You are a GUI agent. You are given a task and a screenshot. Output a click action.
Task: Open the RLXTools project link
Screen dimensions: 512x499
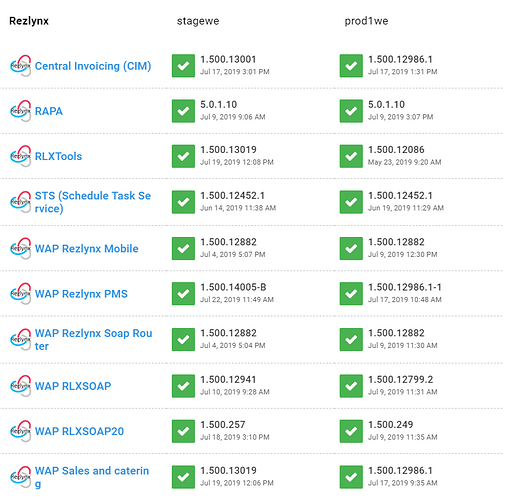(x=58, y=156)
